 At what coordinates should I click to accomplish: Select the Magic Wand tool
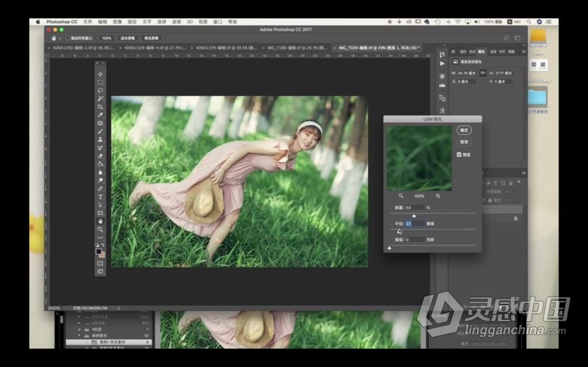(100, 99)
